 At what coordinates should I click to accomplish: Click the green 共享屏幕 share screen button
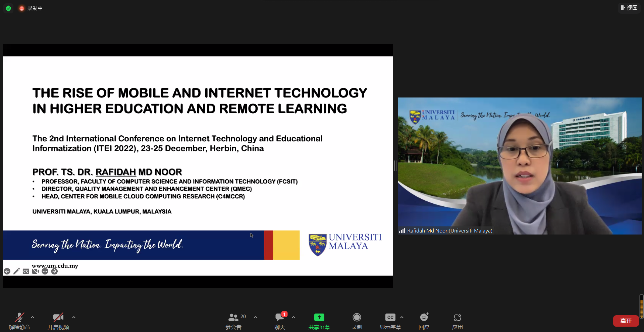[319, 321]
